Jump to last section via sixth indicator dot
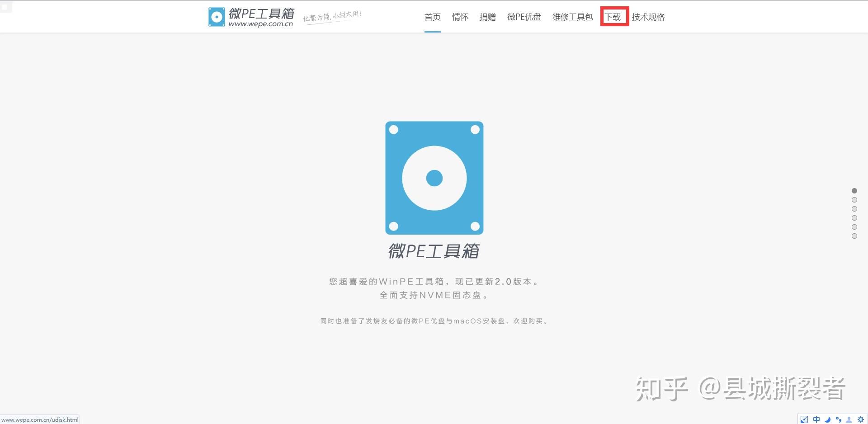Image resolution: width=868 pixels, height=424 pixels. 854,236
